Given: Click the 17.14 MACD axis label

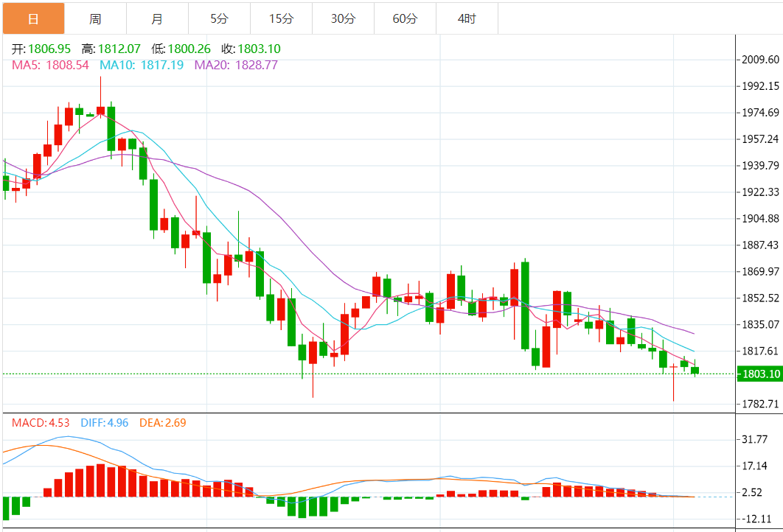Looking at the screenshot, I should 754,466.
